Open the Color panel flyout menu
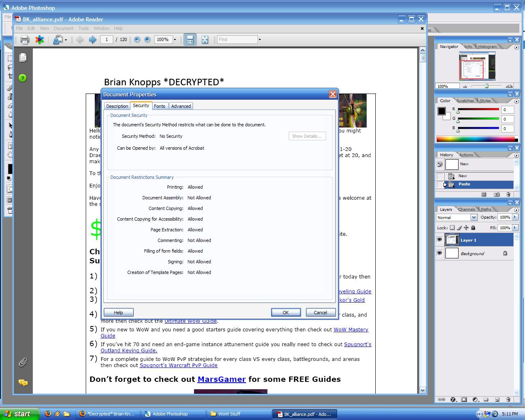Viewport: 525px width, 420px height. (x=516, y=101)
